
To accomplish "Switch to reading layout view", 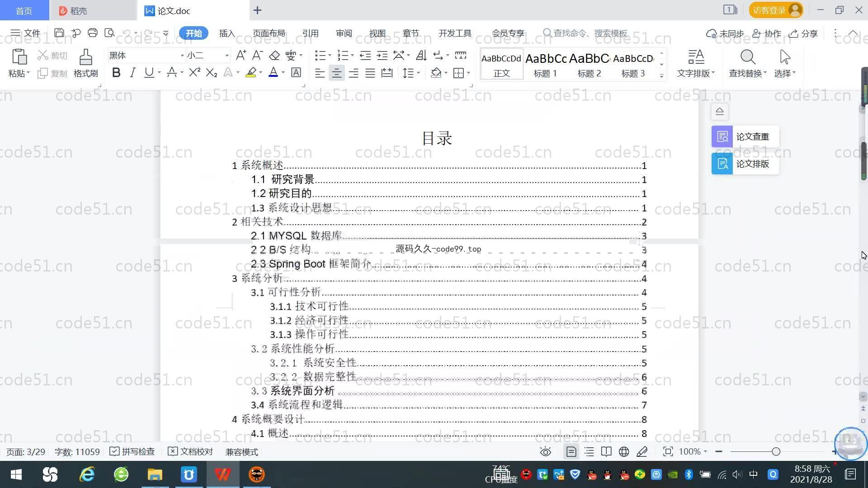I will [x=606, y=452].
